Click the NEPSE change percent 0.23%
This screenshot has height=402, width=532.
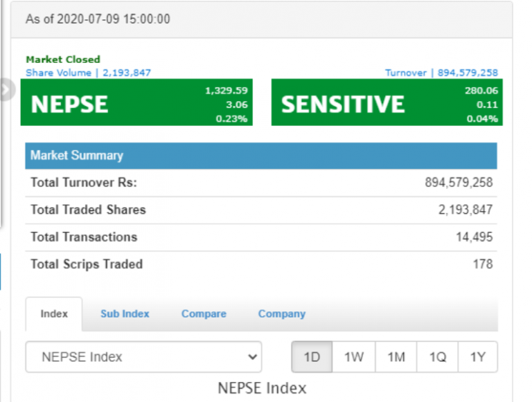tap(231, 118)
